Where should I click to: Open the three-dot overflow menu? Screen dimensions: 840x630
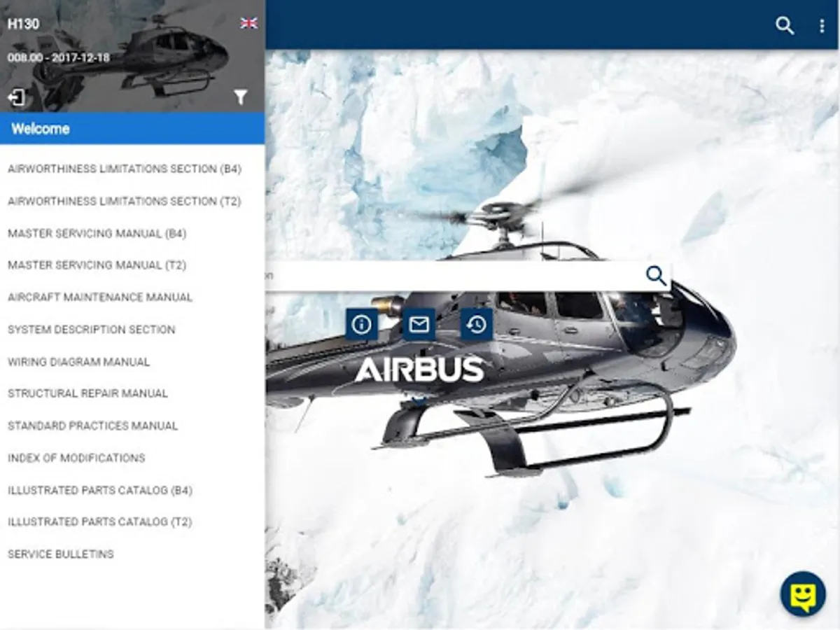pos(822,26)
